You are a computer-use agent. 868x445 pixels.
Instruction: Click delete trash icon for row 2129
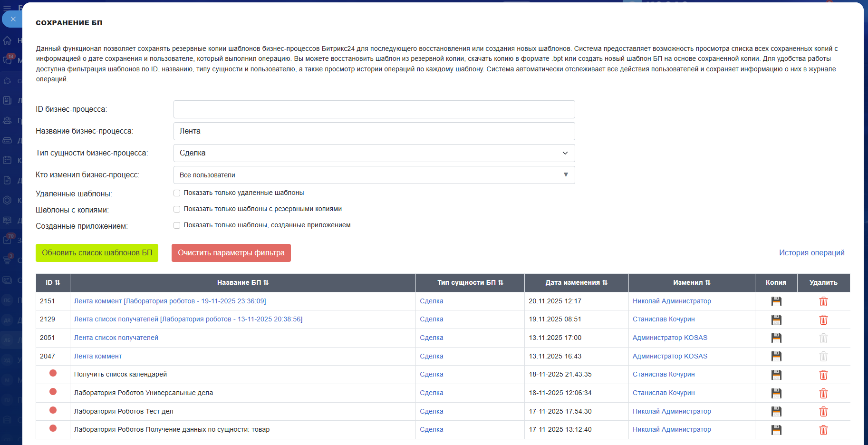tap(823, 319)
